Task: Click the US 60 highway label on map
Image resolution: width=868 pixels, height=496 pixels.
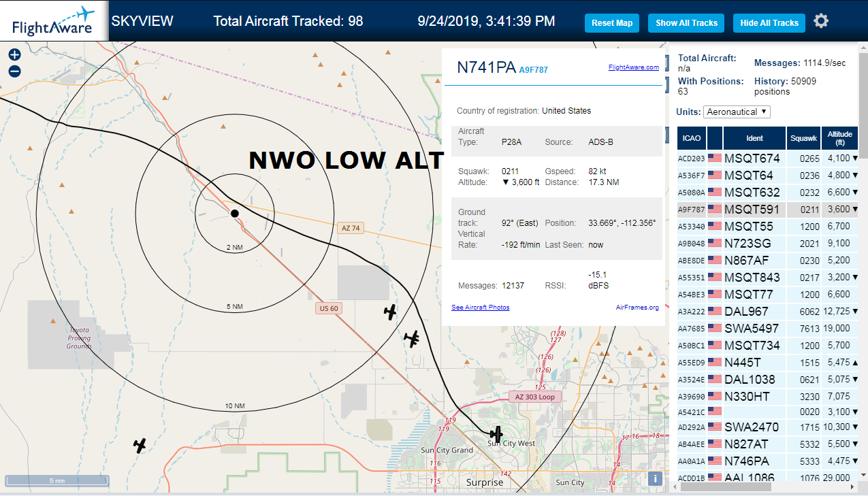Action: (x=329, y=308)
